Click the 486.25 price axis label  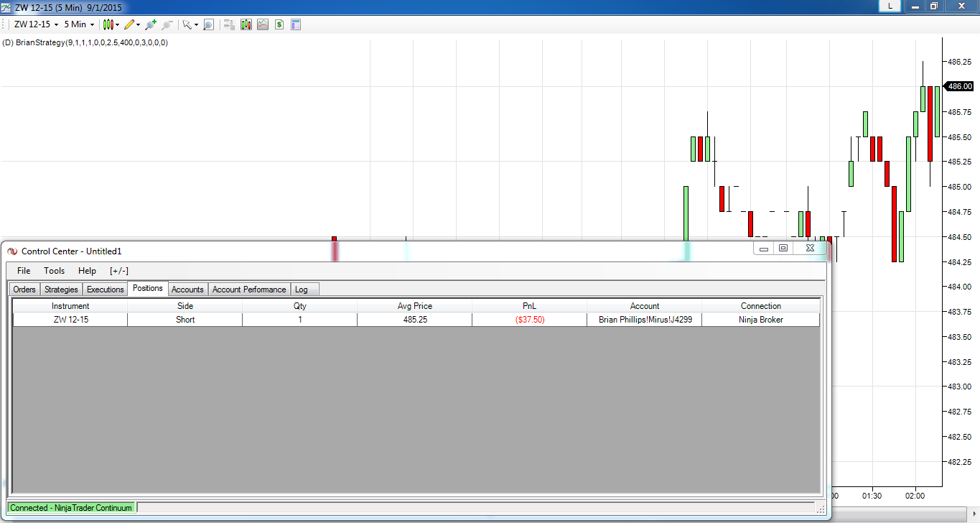[961, 62]
